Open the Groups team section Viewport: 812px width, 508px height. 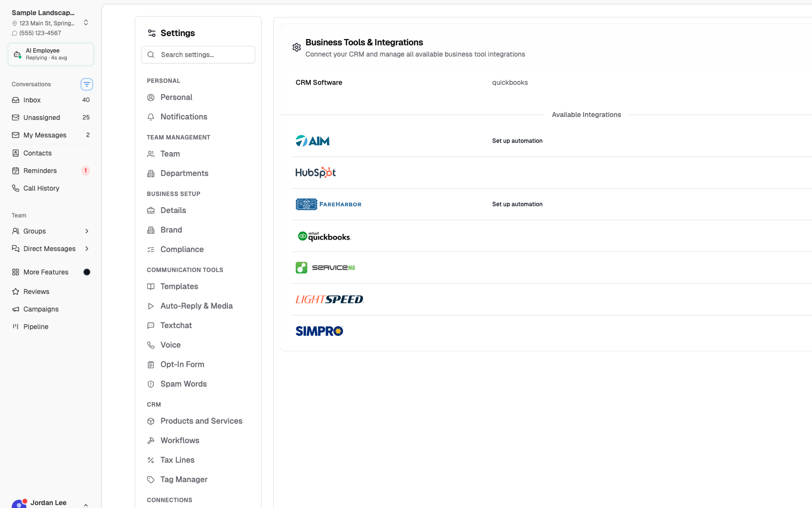coord(51,231)
